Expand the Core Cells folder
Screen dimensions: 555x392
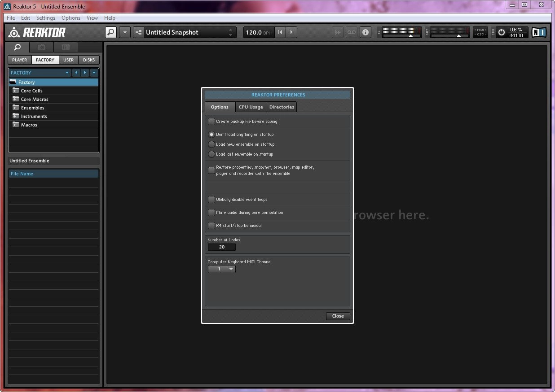16,91
